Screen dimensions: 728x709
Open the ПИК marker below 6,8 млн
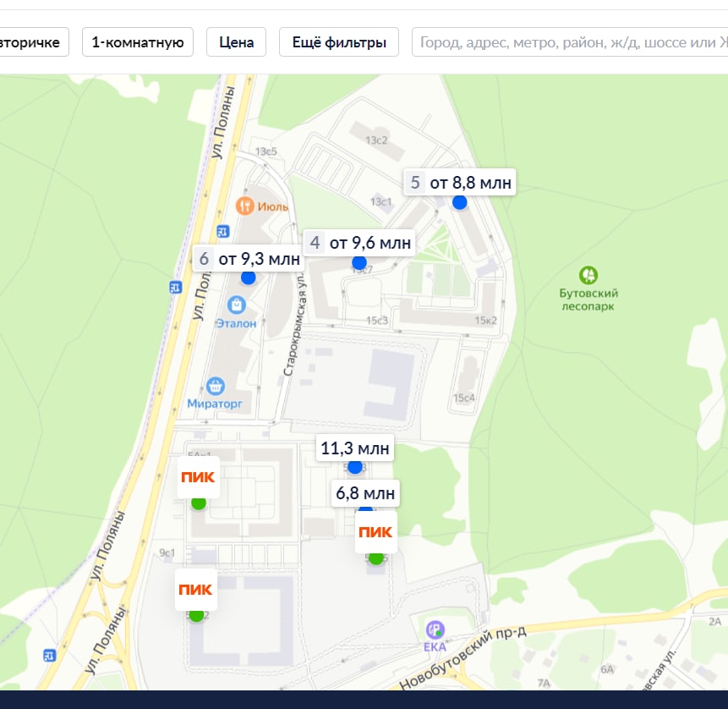pyautogui.click(x=376, y=531)
